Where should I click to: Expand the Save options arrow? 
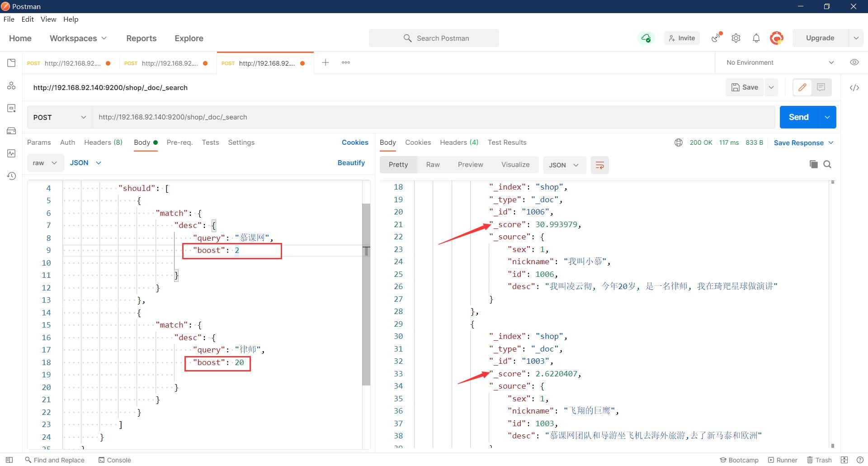771,87
